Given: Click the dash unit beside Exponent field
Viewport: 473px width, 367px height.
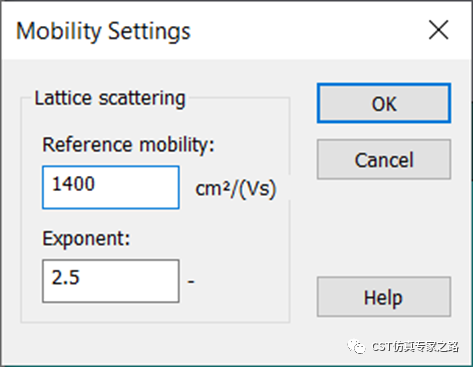Looking at the screenshot, I should click(x=191, y=282).
